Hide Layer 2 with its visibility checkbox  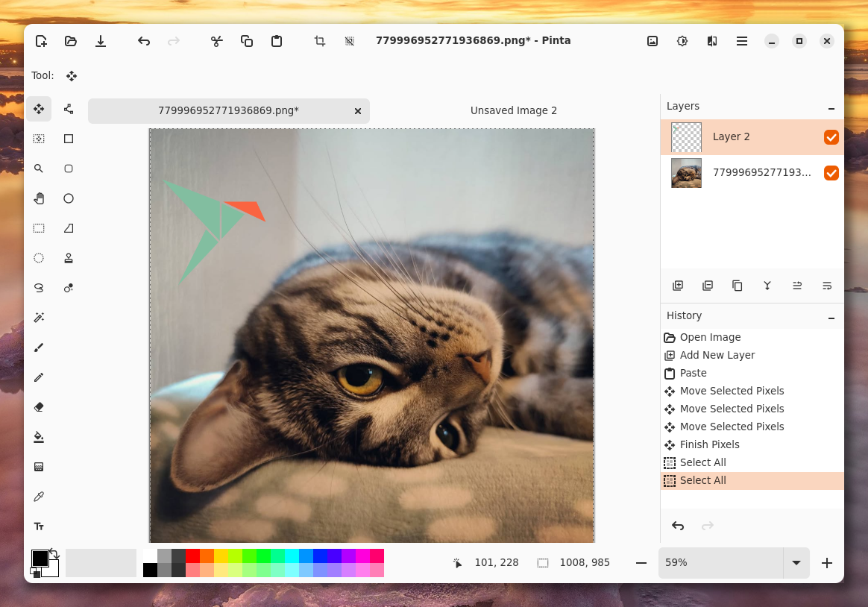click(x=831, y=136)
